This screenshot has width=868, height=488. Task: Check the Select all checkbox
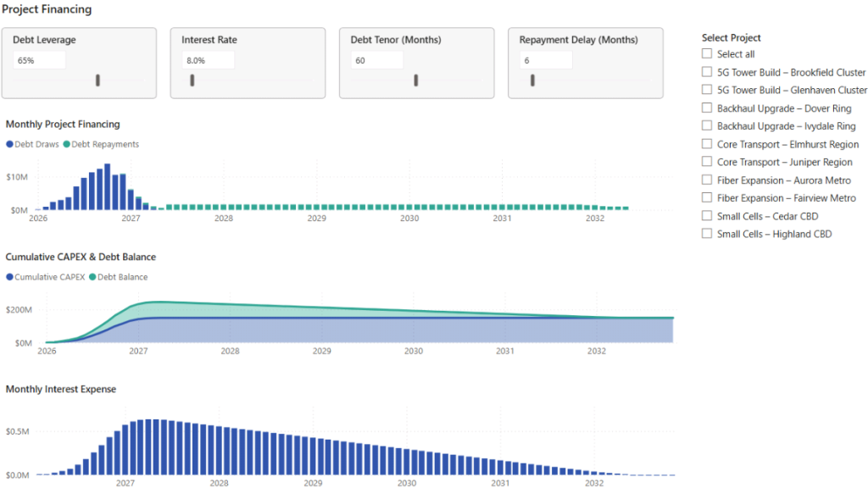[x=706, y=53]
